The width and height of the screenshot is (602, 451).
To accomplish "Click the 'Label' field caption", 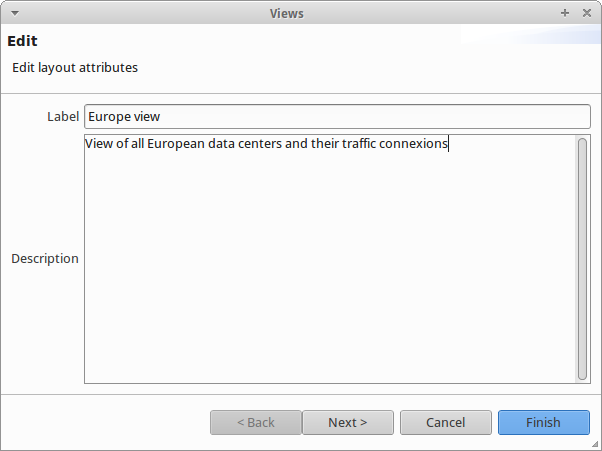I will click(x=62, y=117).
